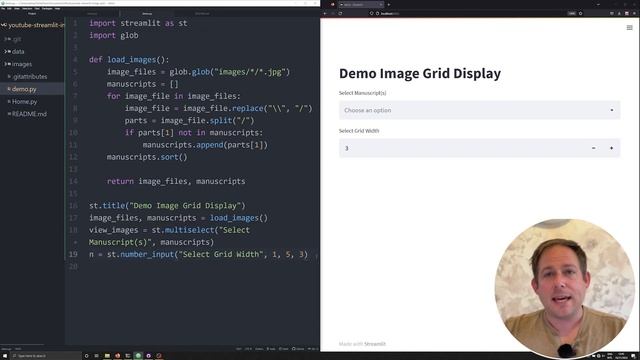Open the editor Packages menu
This screenshot has height=360, width=640.
(47, 9)
